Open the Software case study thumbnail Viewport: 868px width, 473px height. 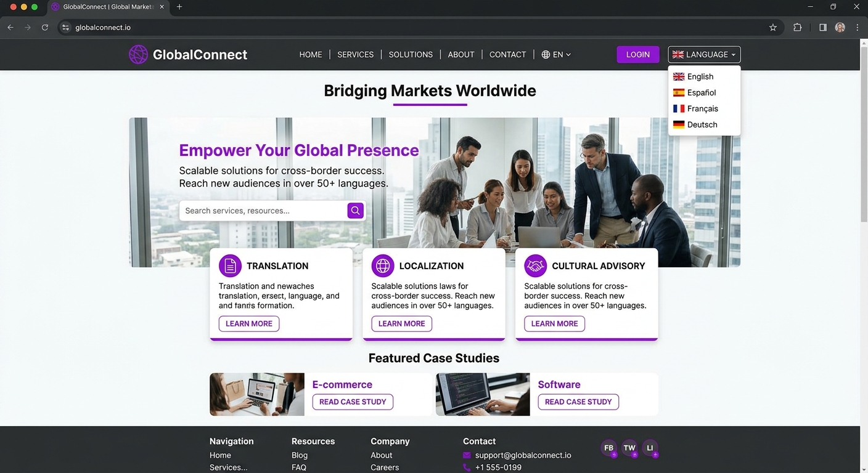pyautogui.click(x=483, y=394)
